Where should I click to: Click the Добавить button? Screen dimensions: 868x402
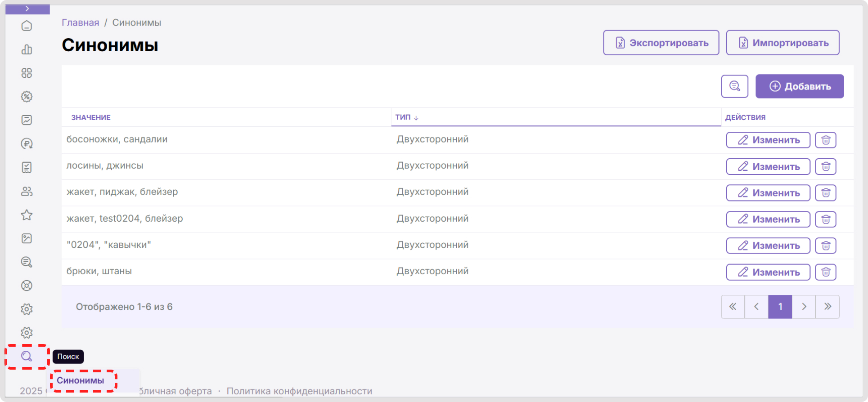(x=800, y=86)
